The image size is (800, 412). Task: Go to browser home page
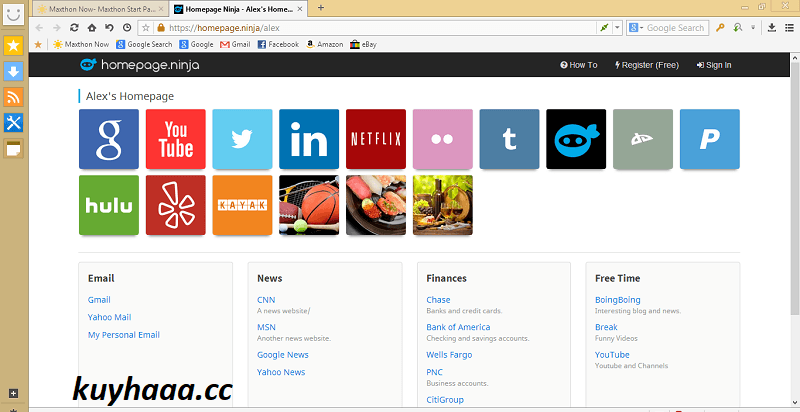pyautogui.click(x=92, y=28)
